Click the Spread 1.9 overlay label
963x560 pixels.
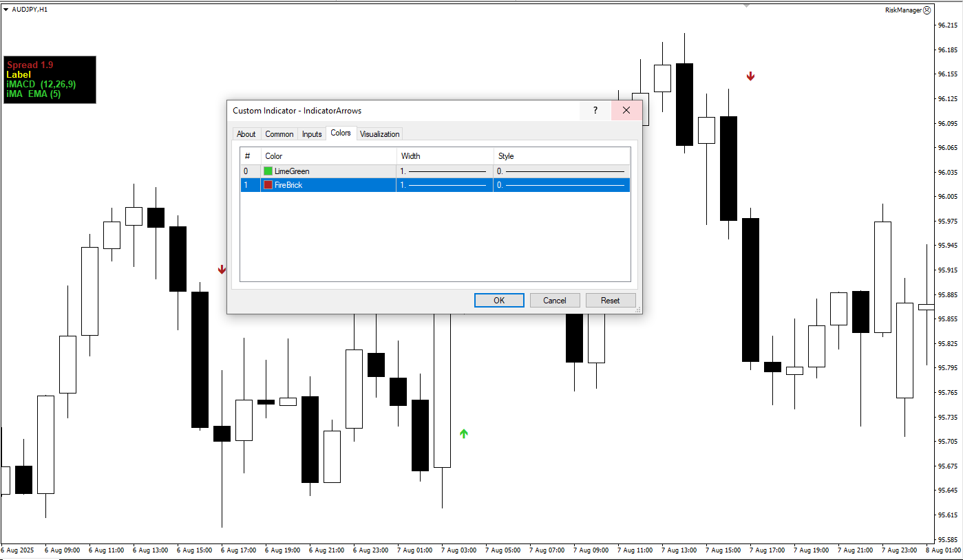(31, 64)
